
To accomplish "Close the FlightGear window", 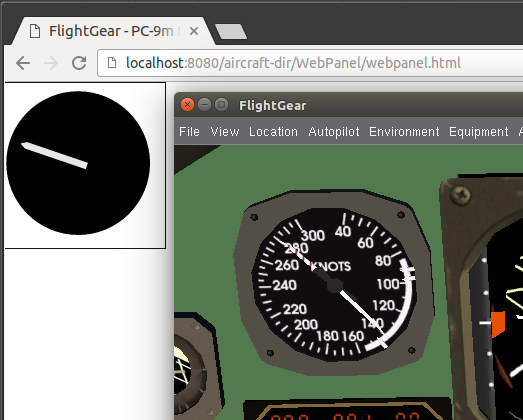I will 187,105.
